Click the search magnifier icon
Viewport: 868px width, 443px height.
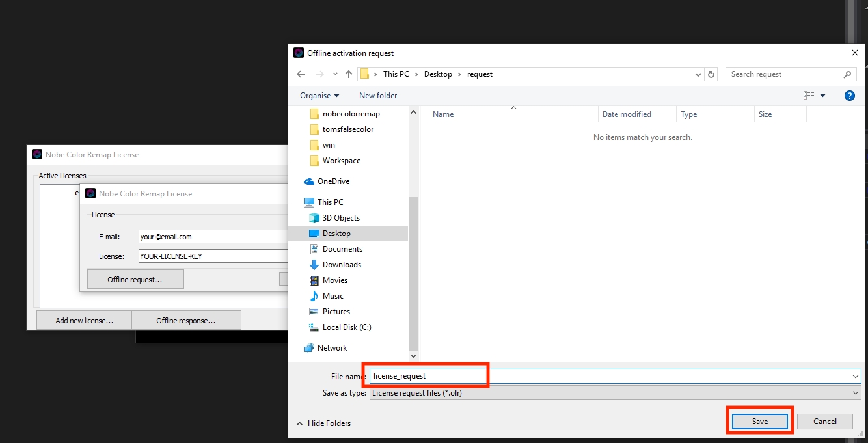pos(847,74)
